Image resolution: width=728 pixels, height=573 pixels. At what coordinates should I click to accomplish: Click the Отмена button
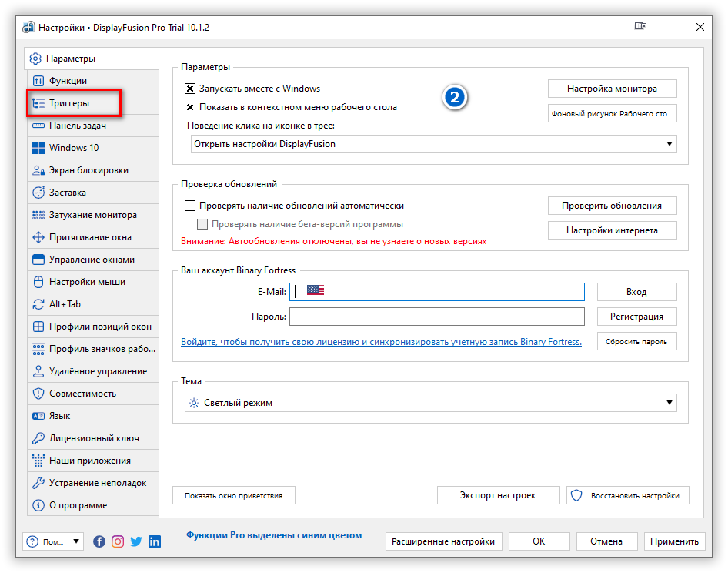pos(606,541)
